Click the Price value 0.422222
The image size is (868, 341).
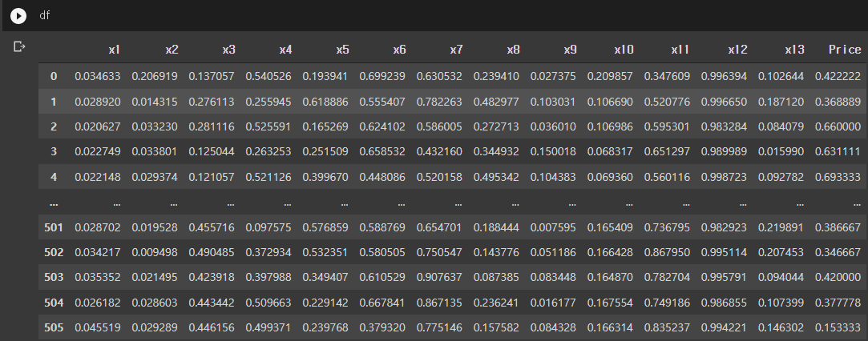(838, 76)
